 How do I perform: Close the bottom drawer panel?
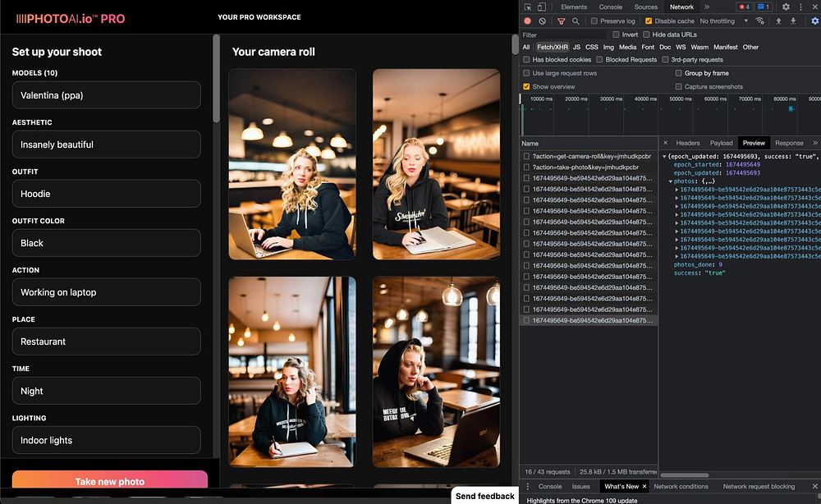[x=814, y=486]
